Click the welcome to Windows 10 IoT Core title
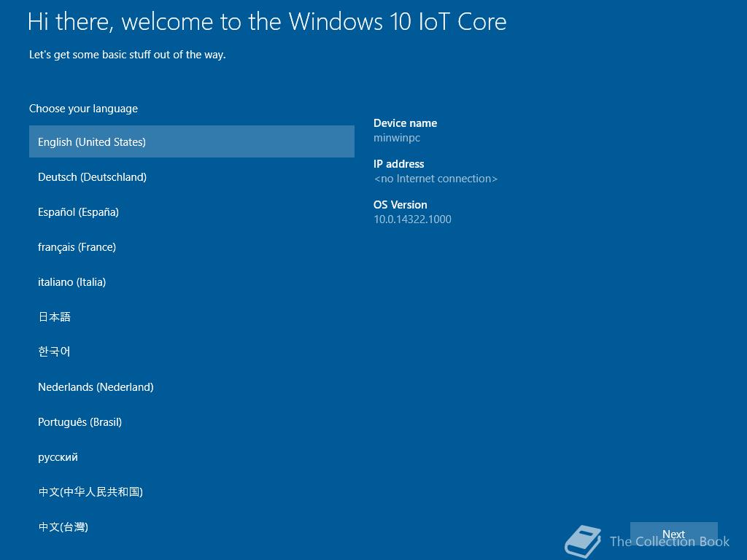Screen dimensions: 747x560 [x=267, y=23]
